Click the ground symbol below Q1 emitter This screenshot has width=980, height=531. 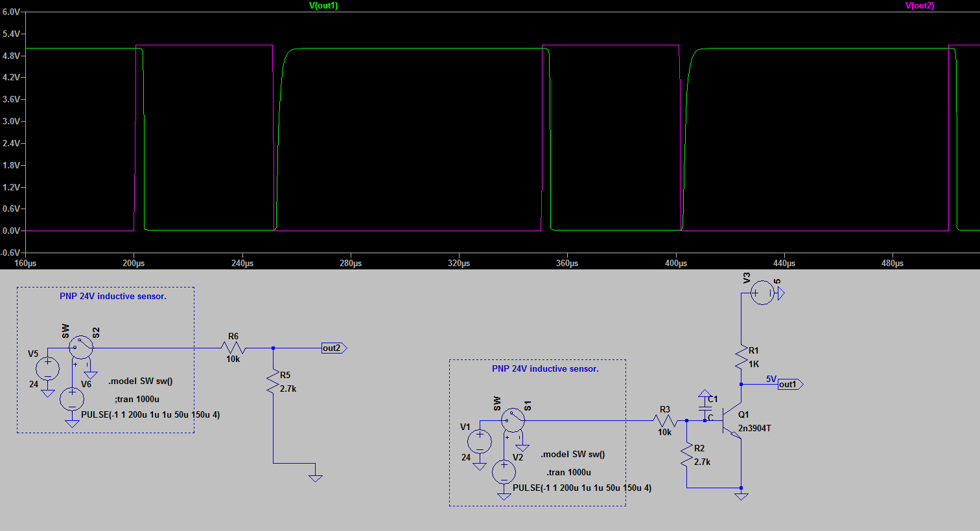pos(741,496)
